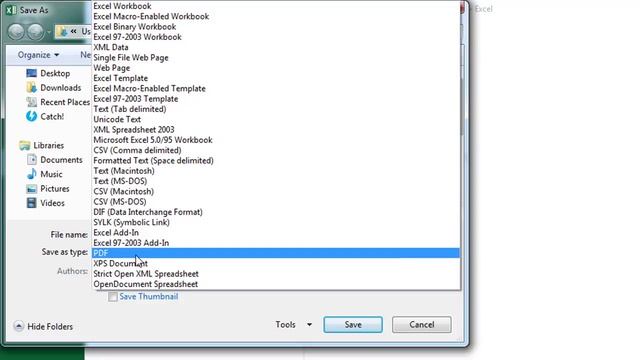The height and width of the screenshot is (360, 640).
Task: Select OpenDocument Spreadsheet type
Action: pos(276,284)
